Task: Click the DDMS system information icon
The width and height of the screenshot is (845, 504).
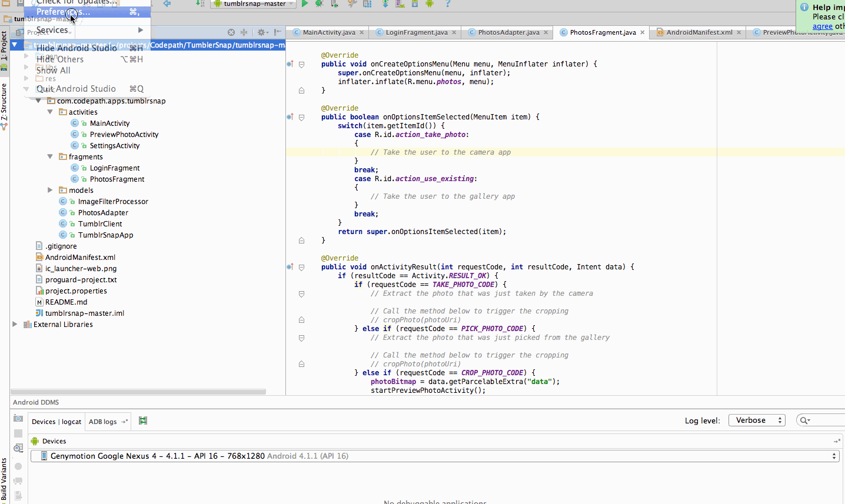Action: (18, 448)
